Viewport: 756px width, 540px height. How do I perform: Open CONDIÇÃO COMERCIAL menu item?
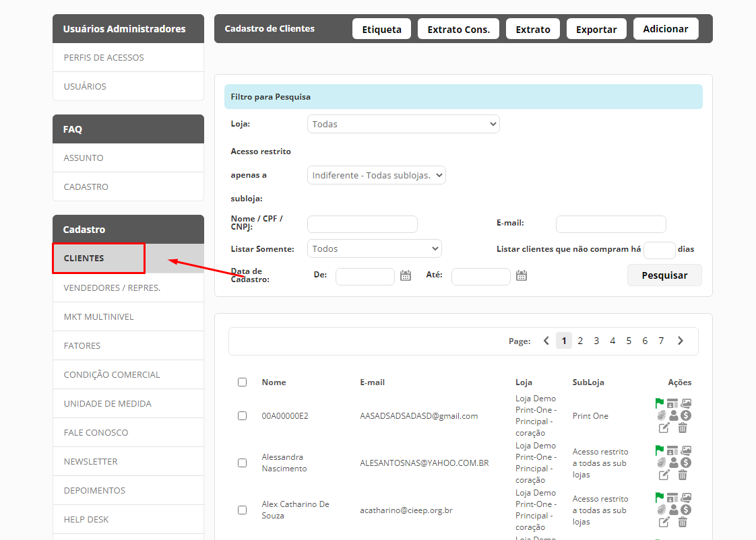pyautogui.click(x=128, y=374)
